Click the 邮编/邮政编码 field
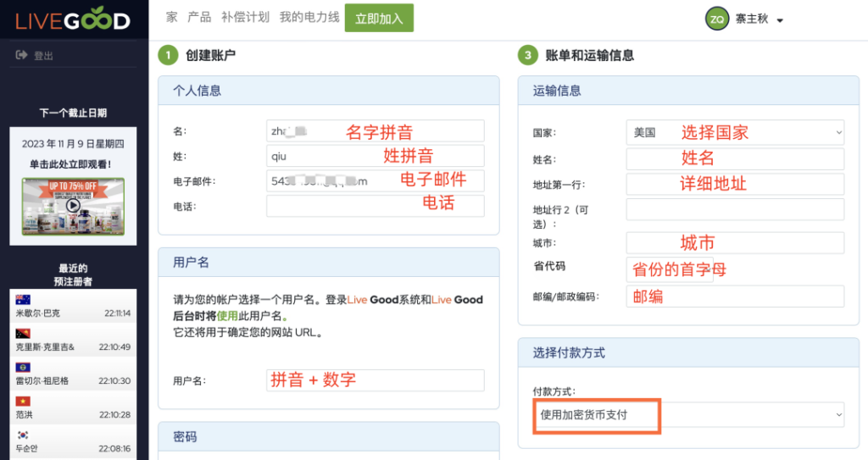868x460 pixels. (735, 297)
